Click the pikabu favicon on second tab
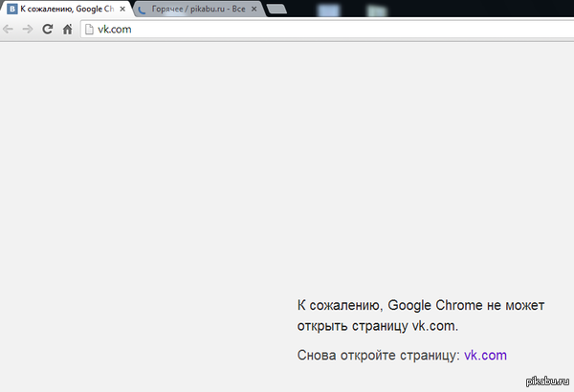Screen dimensions: 574x392 [143, 9]
